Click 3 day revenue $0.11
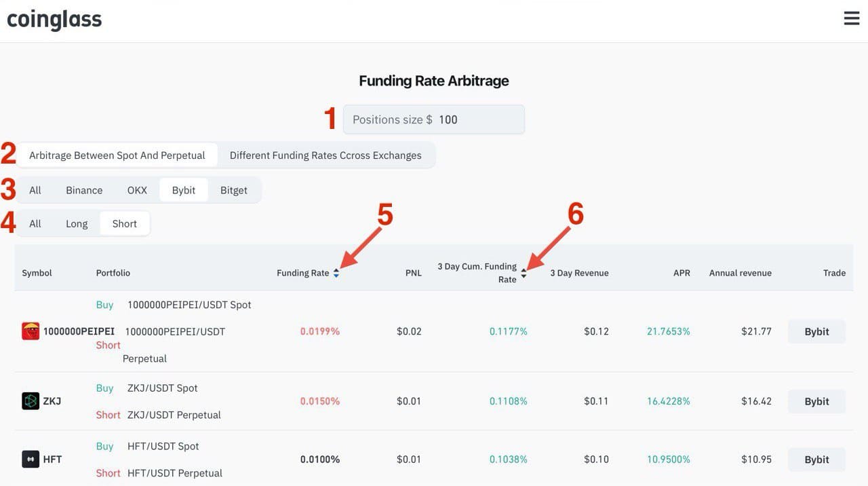 [596, 401]
